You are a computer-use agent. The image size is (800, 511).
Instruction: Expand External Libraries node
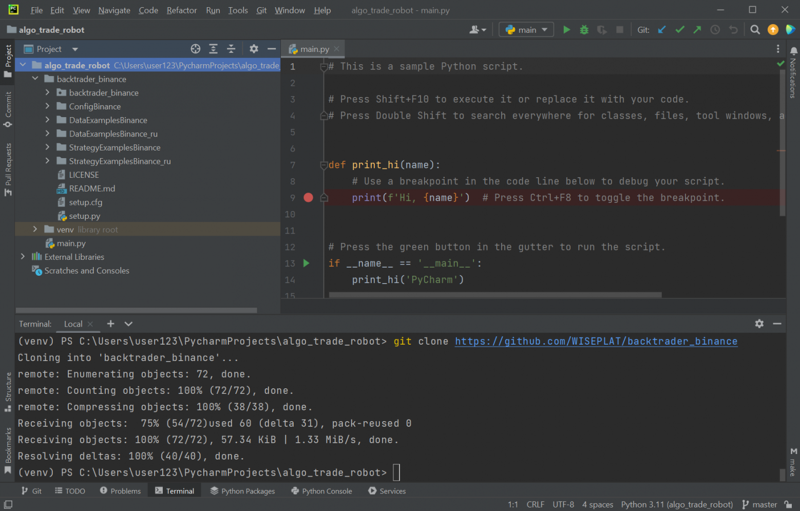click(x=22, y=257)
